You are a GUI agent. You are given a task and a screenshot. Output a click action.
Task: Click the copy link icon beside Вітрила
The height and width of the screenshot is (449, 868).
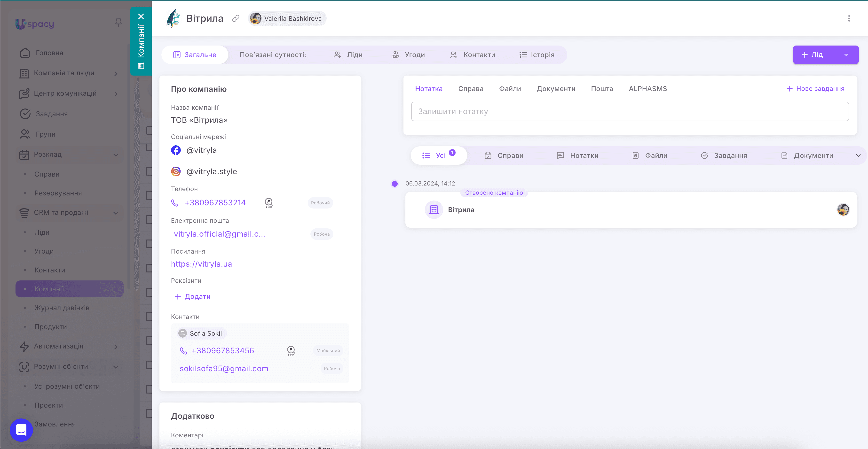236,18
